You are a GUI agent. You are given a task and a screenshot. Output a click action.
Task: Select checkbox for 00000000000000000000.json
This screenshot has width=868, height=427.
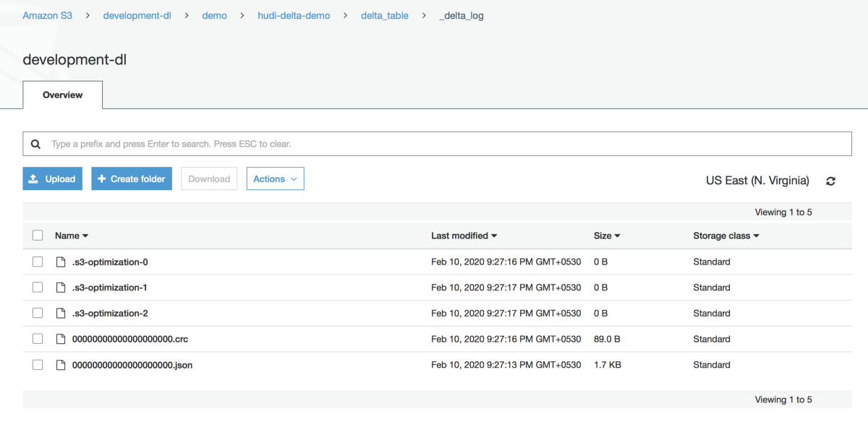click(38, 365)
